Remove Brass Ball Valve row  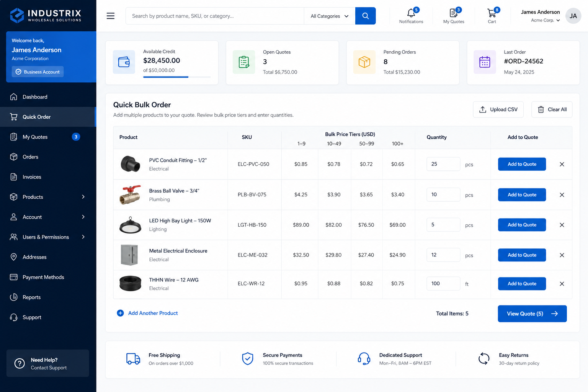562,195
